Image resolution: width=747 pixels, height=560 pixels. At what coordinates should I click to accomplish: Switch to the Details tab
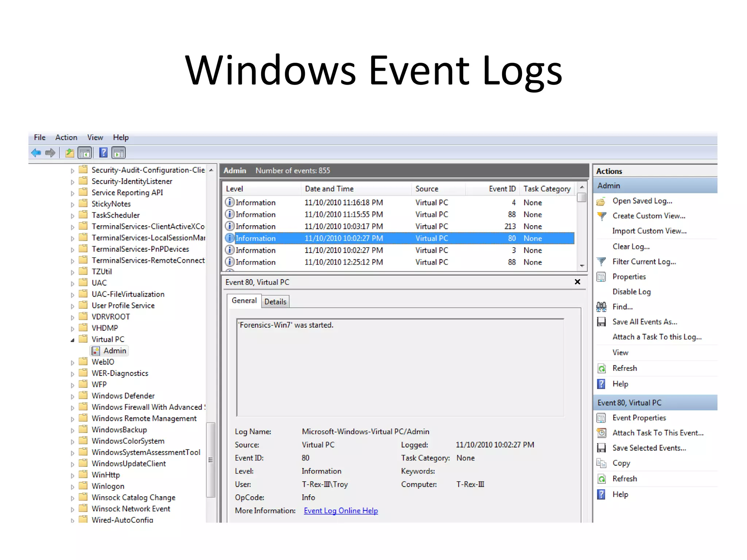pos(275,302)
